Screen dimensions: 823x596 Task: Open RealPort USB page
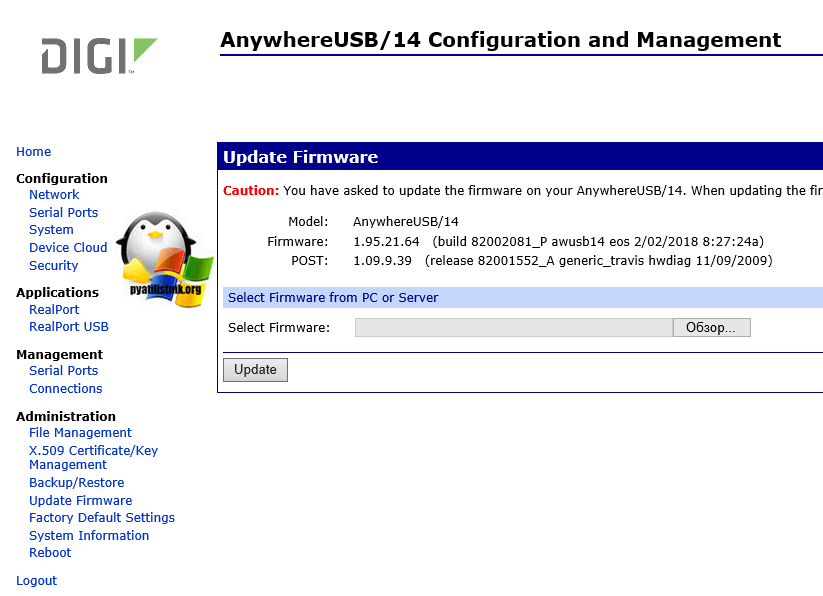pyautogui.click(x=69, y=326)
